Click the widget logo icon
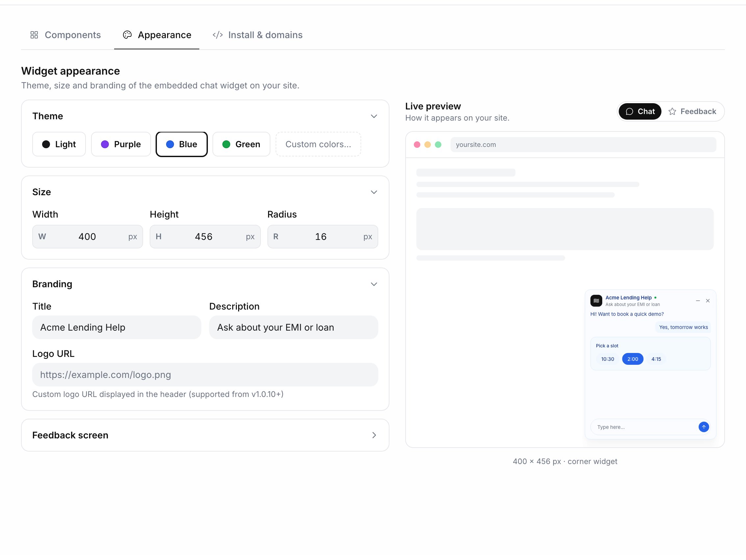This screenshot has width=746, height=560. [596, 301]
